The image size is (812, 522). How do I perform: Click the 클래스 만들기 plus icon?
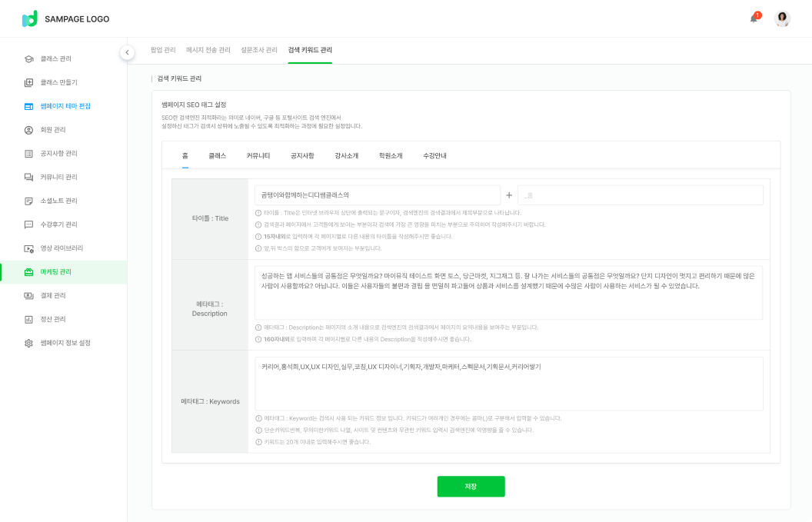point(28,82)
